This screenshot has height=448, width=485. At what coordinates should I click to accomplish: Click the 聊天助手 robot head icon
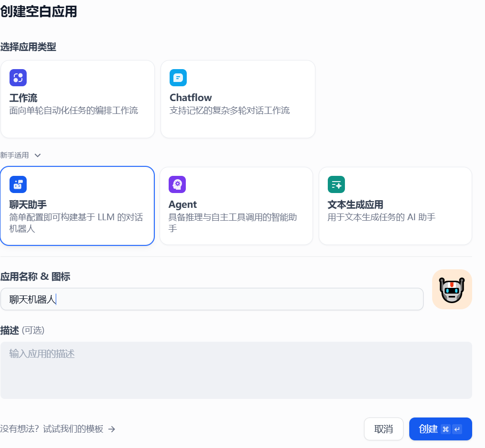coord(18,184)
